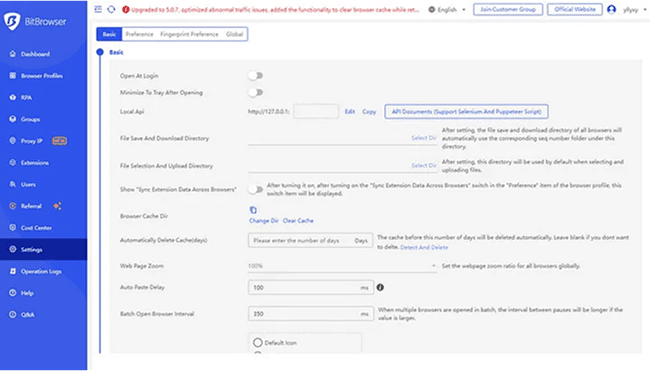This screenshot has width=650, height=371.
Task: Click the Settings gear icon in sidebar
Action: click(x=12, y=249)
